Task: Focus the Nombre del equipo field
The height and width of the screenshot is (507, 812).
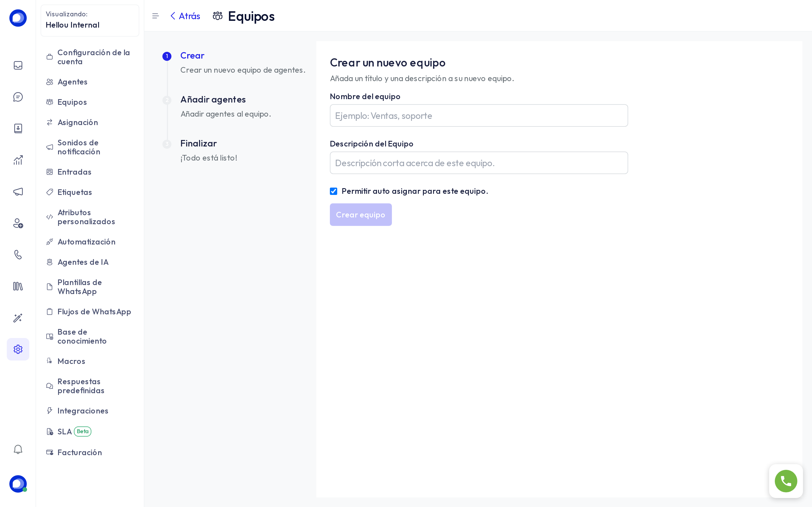Action: click(479, 116)
